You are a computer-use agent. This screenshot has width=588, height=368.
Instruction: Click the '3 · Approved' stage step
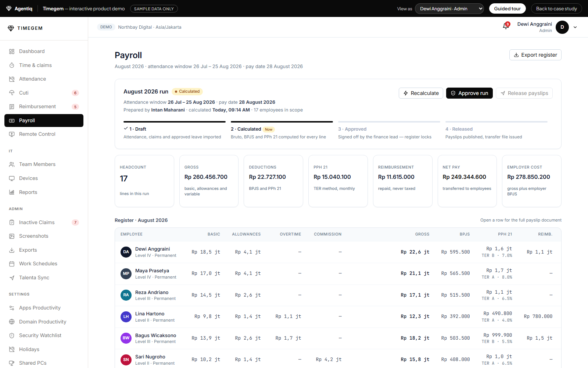tap(389, 130)
